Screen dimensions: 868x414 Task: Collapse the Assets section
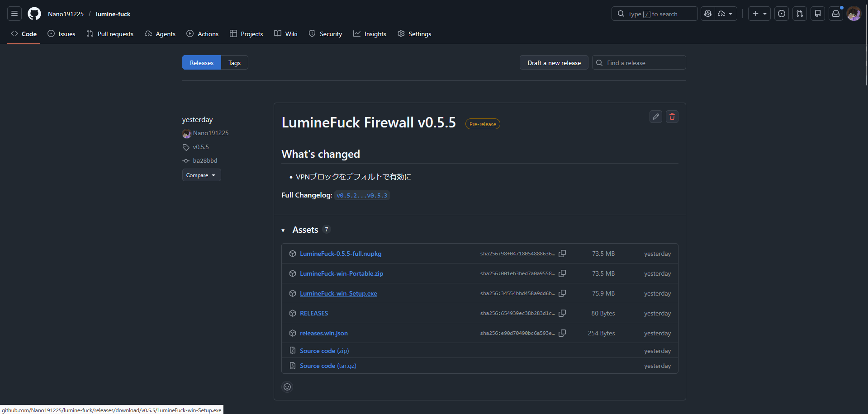[x=283, y=231]
